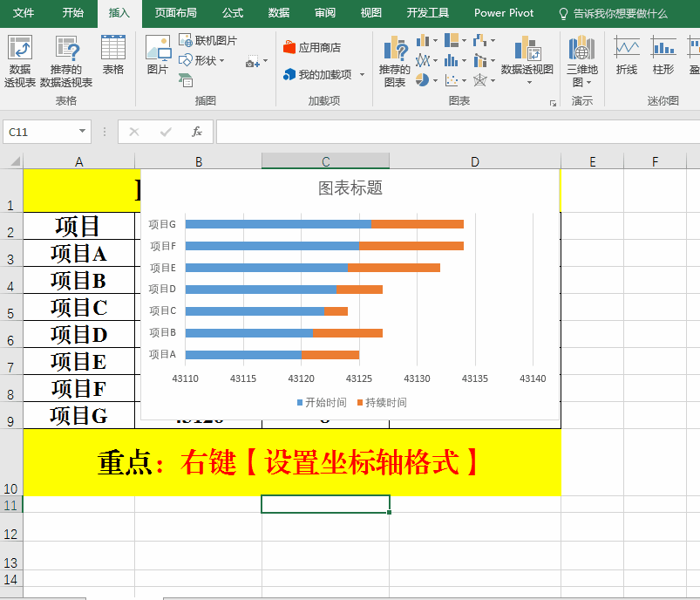The width and height of the screenshot is (700, 600).
Task: Click Recommended PivotTables (推荐的数据透视表)
Action: pos(66,61)
